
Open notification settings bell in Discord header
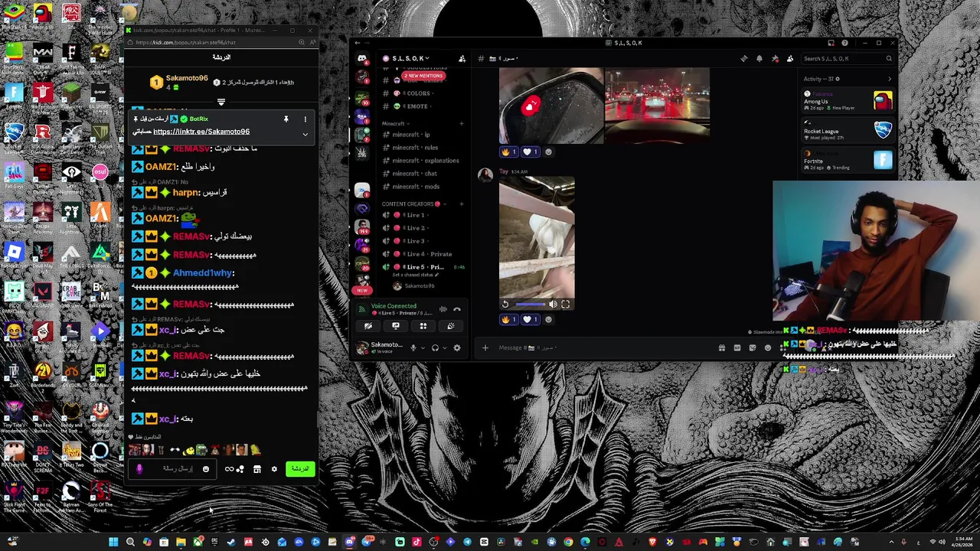759,58
